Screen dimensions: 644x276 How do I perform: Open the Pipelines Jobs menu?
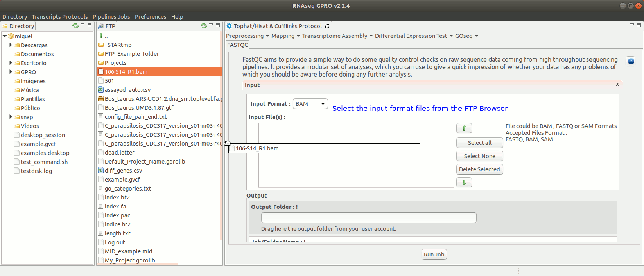tap(111, 17)
